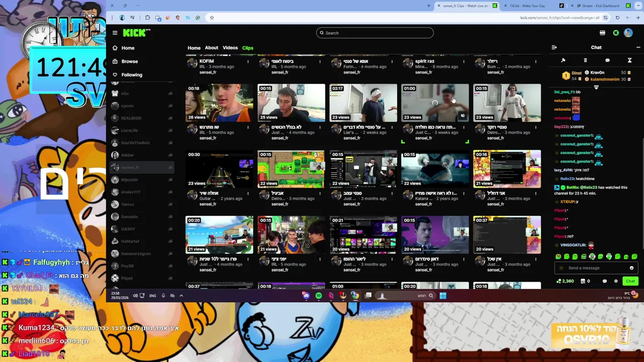Open options menu for the אין שכל clip
Viewport: 644px width, 362px height.
(535, 259)
